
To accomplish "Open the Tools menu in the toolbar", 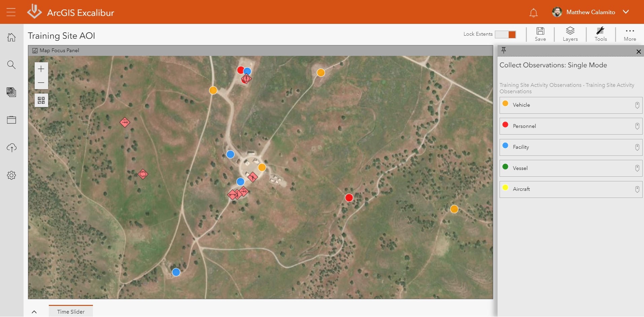I will (x=601, y=34).
